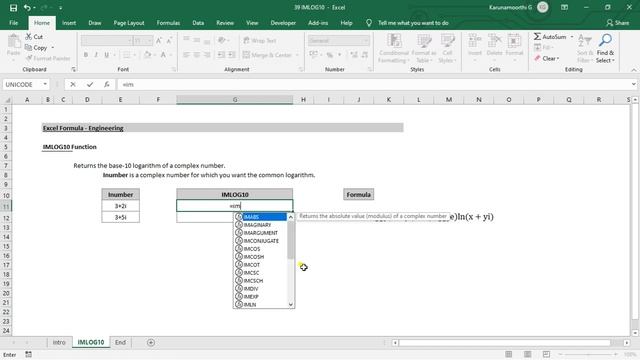
Task: Select row 12 header
Action: click(x=6, y=218)
